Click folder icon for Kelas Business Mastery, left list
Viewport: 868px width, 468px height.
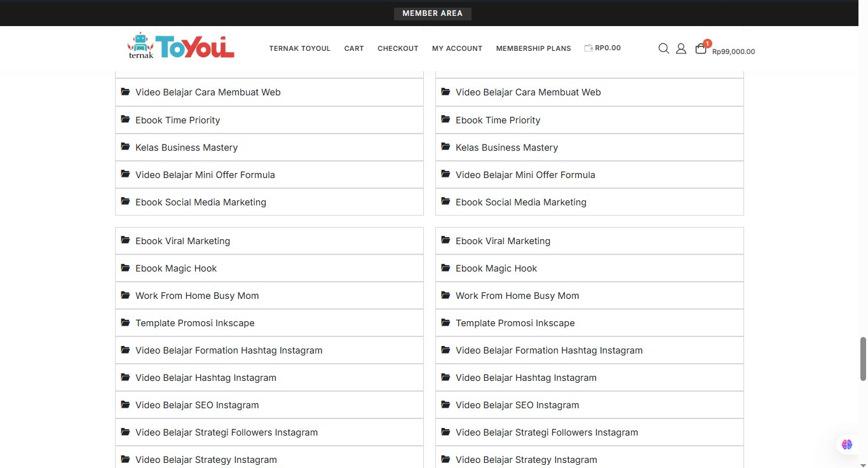(125, 146)
